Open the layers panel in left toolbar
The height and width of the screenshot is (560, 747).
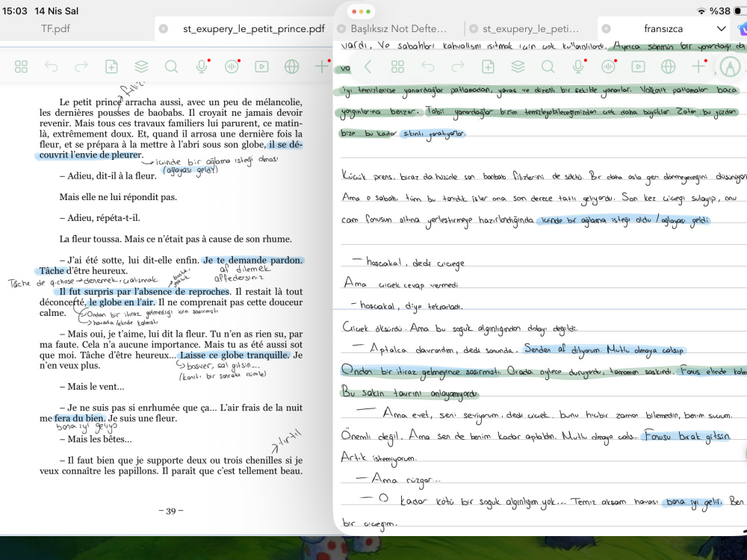pos(141,66)
